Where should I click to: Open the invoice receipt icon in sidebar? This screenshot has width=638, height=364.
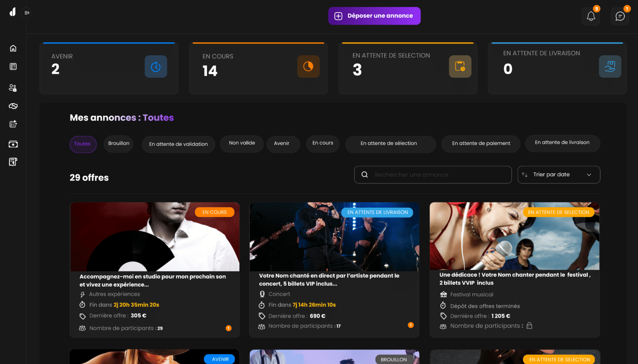pos(13,162)
